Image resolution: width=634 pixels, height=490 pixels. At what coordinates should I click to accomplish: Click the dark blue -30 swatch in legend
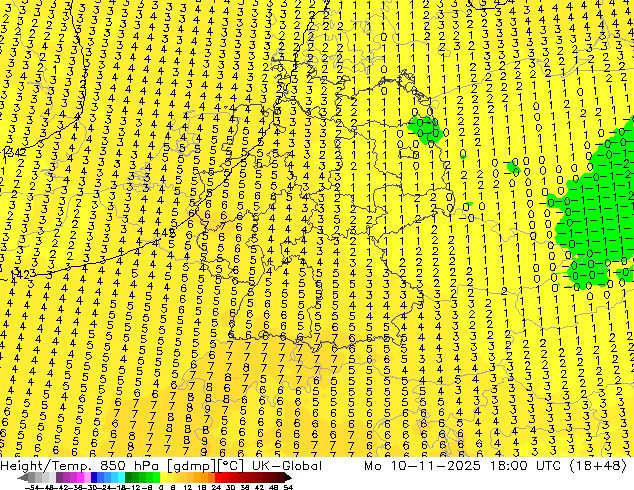[x=94, y=478]
